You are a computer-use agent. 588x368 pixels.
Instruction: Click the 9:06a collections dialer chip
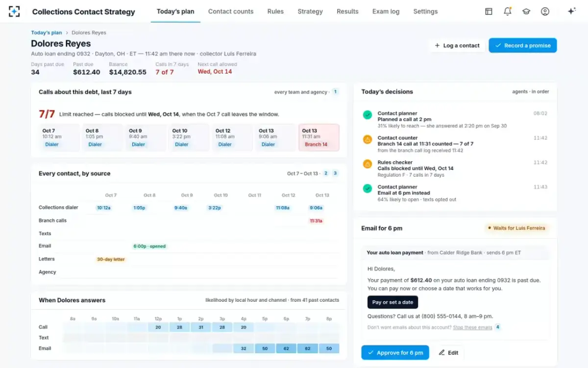tap(316, 208)
